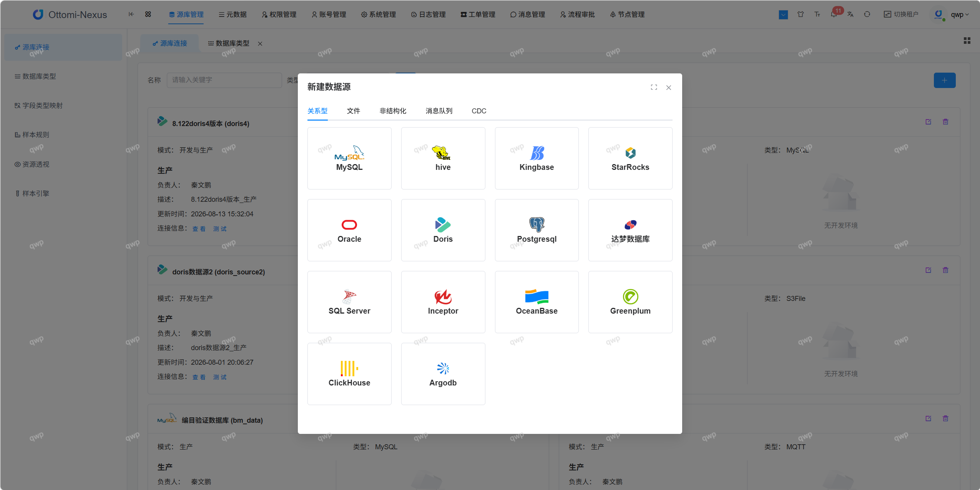The image size is (980, 490).
Task: Select the Doris data source card
Action: click(443, 230)
